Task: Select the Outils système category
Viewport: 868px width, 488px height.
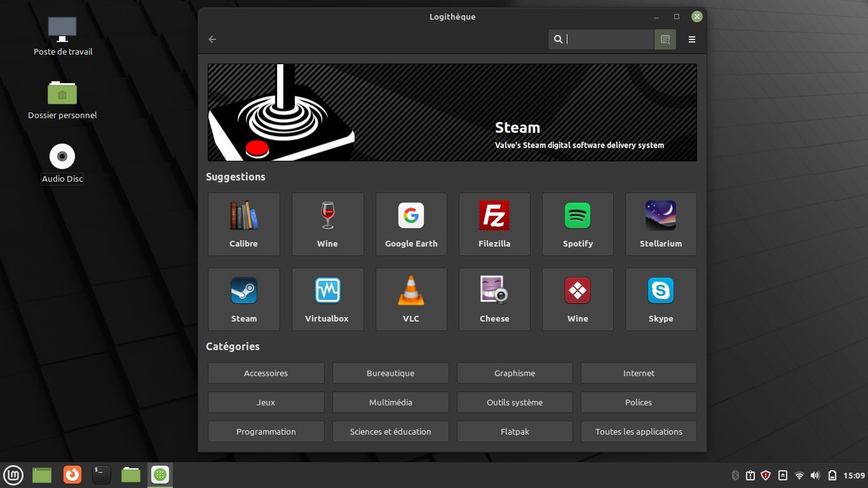Action: point(515,402)
